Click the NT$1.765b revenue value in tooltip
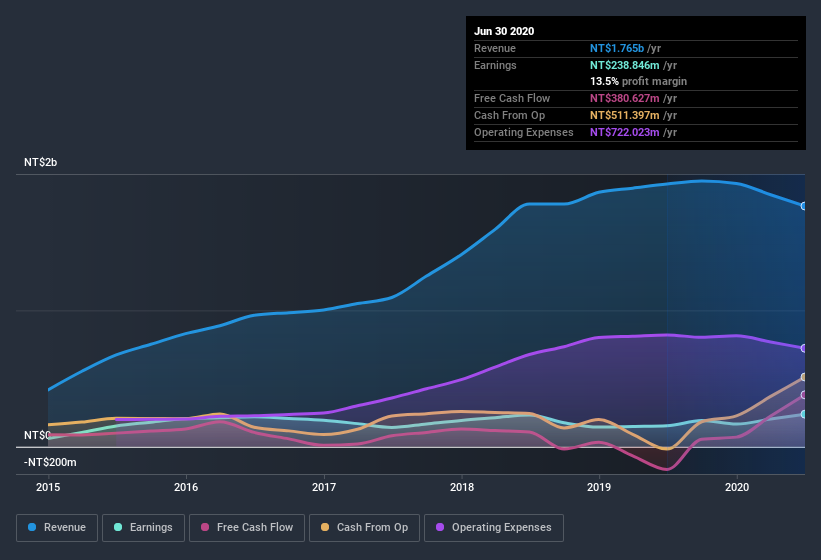Image resolution: width=821 pixels, height=560 pixels. (617, 48)
